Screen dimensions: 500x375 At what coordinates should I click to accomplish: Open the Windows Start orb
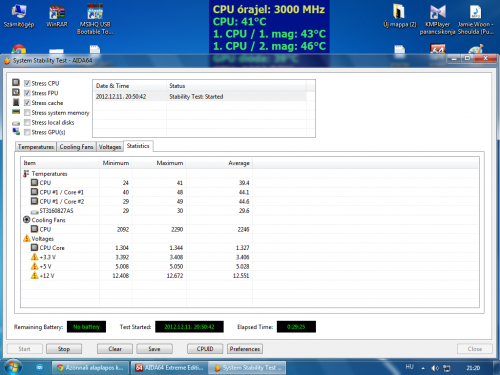click(13, 367)
